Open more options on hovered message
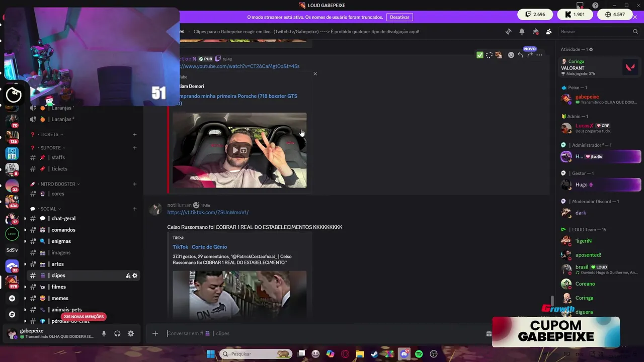 pyautogui.click(x=539, y=55)
